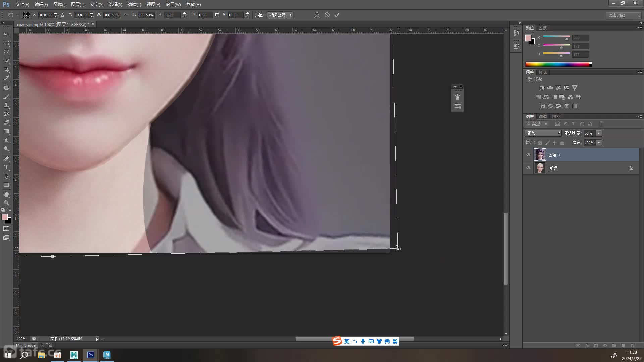The height and width of the screenshot is (362, 644).
Task: Select the Eyedropper tool
Action: point(6,78)
